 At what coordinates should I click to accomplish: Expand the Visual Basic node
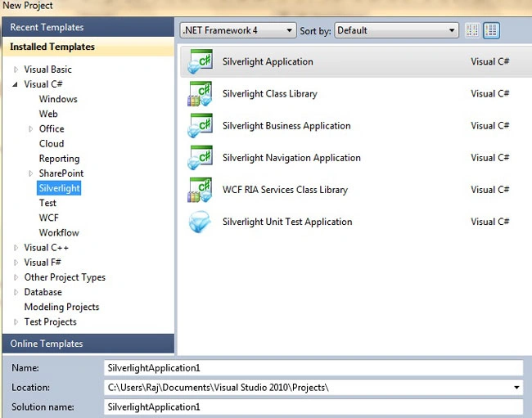[16, 70]
